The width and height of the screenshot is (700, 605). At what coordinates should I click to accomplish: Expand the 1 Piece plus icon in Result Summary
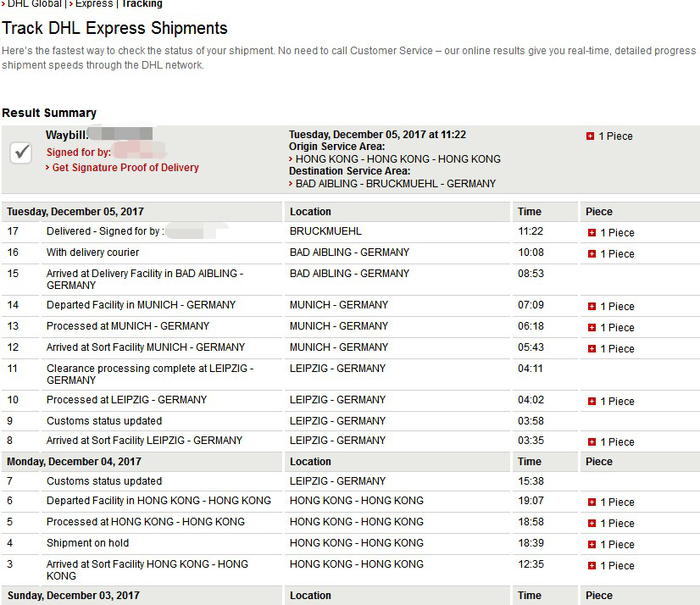590,136
